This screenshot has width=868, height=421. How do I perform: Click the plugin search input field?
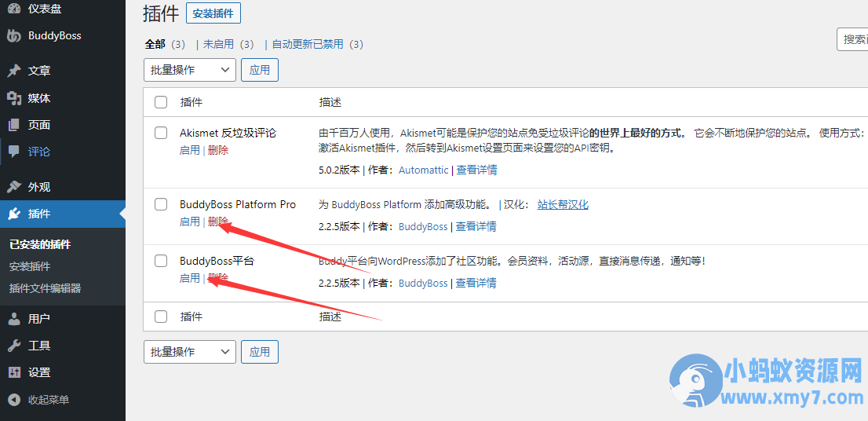852,39
